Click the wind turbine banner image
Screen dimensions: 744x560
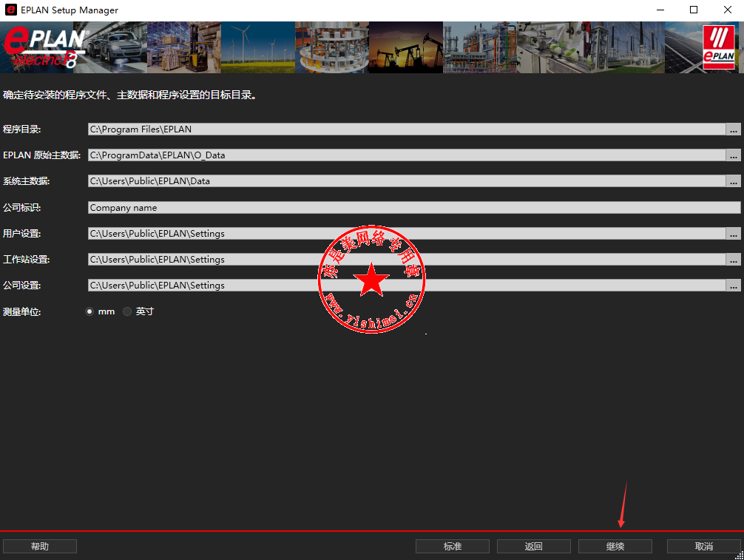click(x=257, y=47)
